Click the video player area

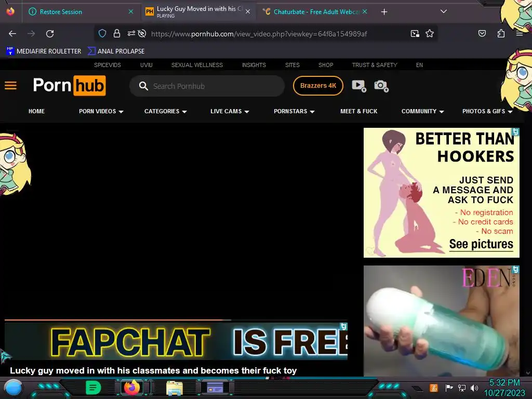coord(176,224)
